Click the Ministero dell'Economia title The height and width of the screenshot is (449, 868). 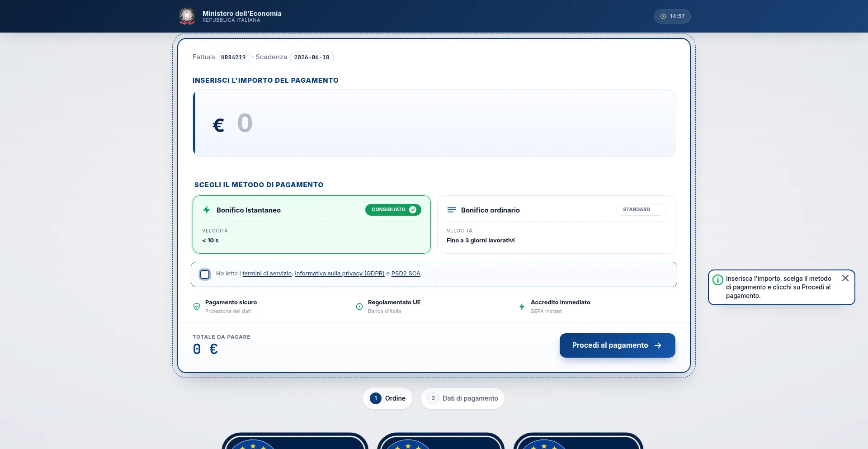click(x=242, y=14)
